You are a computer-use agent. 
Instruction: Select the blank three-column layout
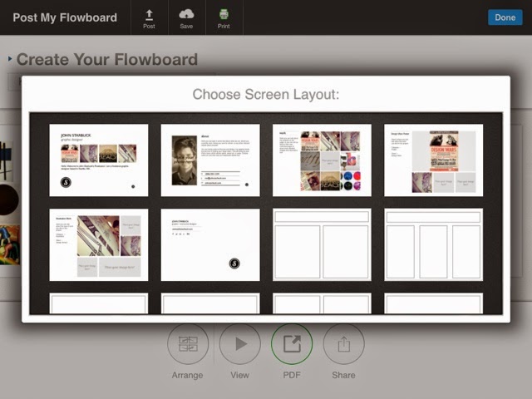tap(434, 244)
